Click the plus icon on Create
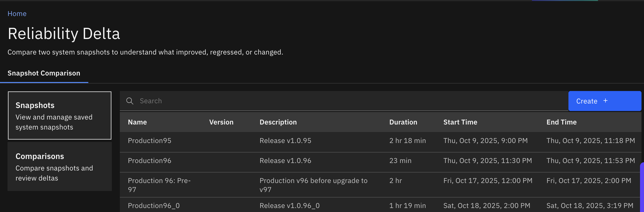644x212 pixels. pos(605,101)
